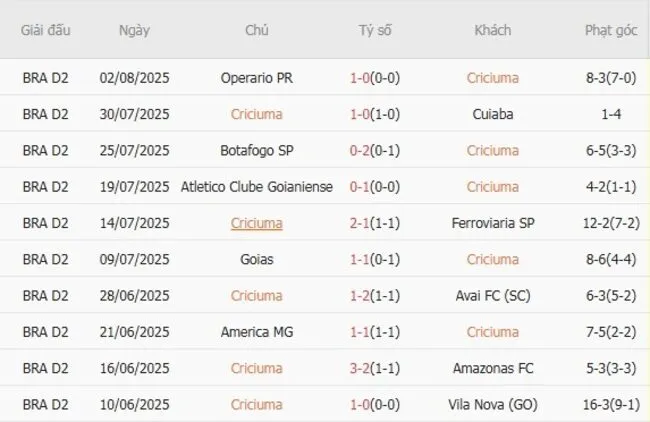Image resolution: width=650 pixels, height=422 pixels.
Task: Select the America MG team link
Action: coord(256,332)
